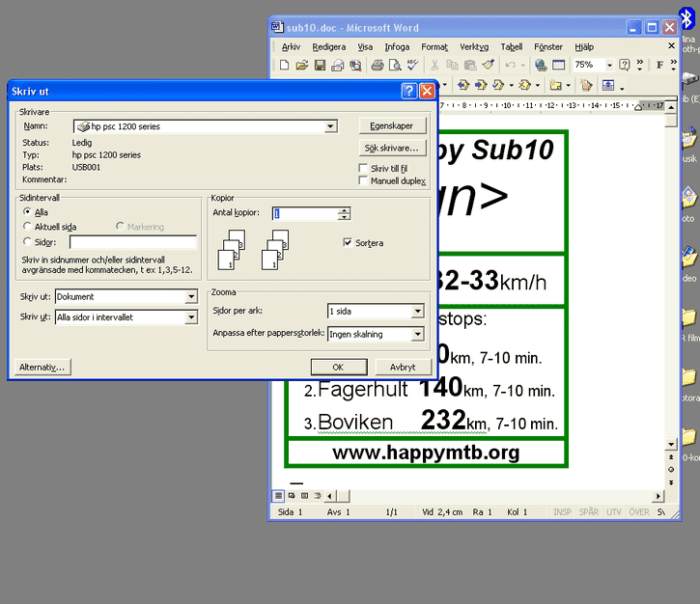The height and width of the screenshot is (604, 700).
Task: Open the Sidor per ark dropdown
Action: tap(417, 312)
